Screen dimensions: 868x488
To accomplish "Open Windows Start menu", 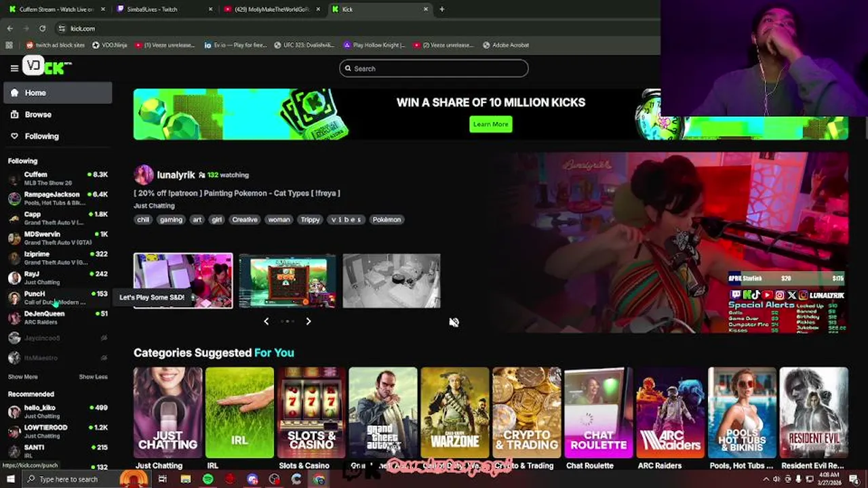I will (10, 479).
